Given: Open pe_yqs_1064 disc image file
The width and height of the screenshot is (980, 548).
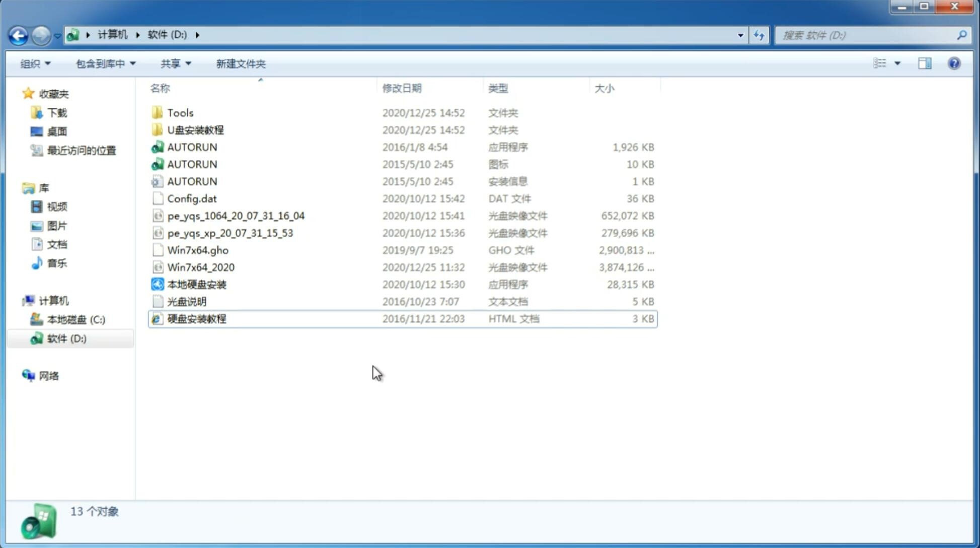Looking at the screenshot, I should [x=236, y=216].
